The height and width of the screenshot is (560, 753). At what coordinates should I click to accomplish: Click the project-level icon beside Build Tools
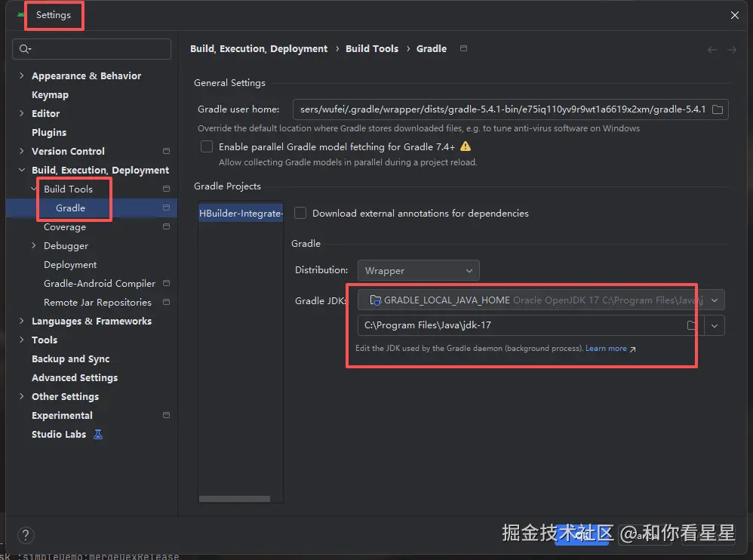(166, 189)
